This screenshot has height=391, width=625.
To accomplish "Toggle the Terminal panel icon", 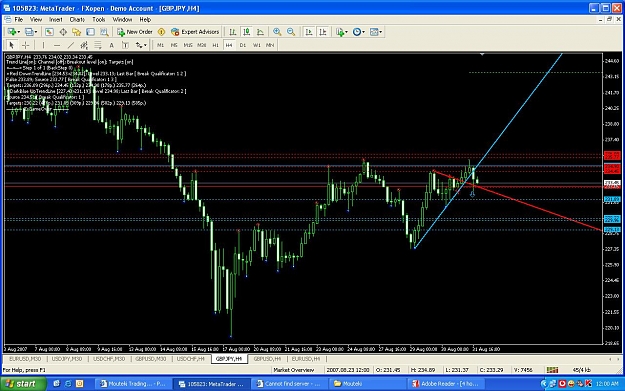I will [90, 32].
